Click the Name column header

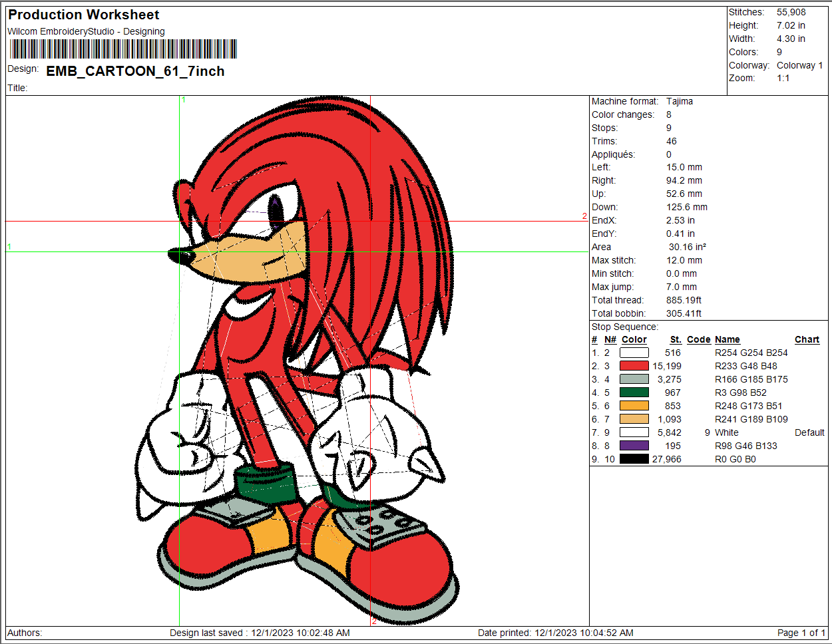(x=727, y=339)
